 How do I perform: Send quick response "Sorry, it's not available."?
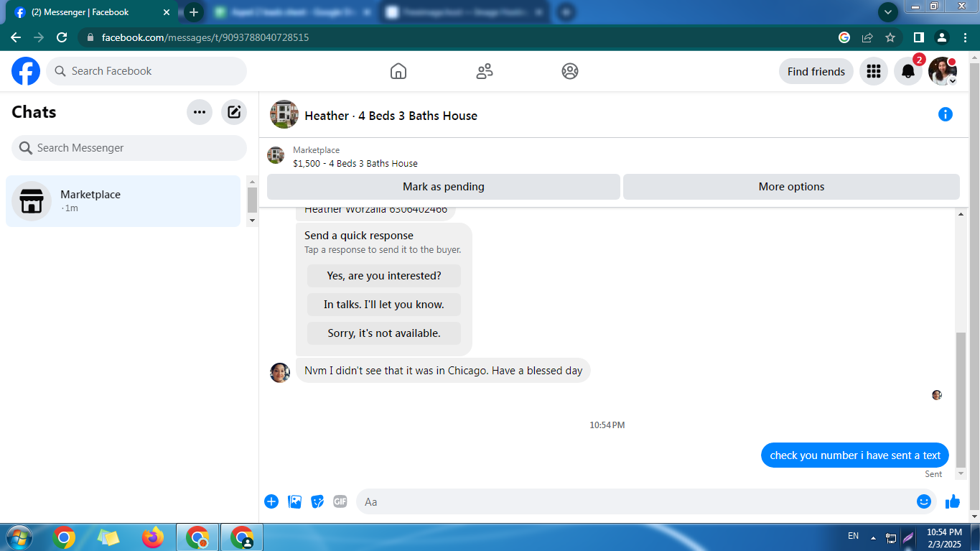coord(384,333)
